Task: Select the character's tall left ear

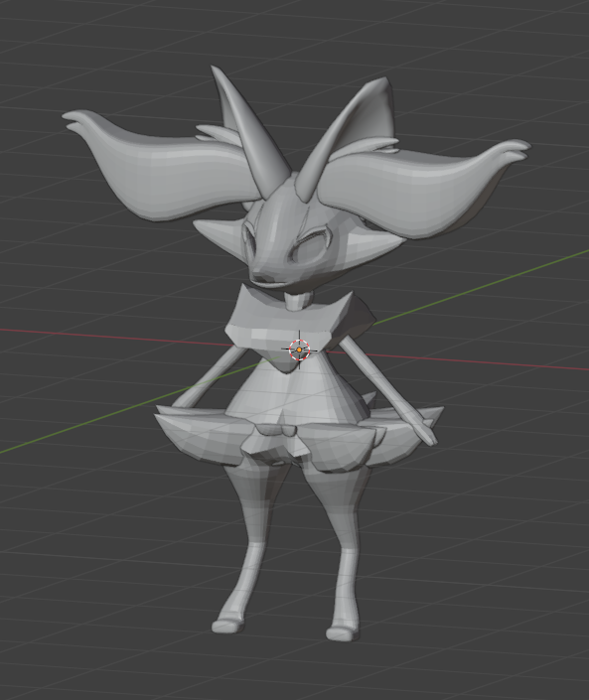Action: pyautogui.click(x=243, y=132)
